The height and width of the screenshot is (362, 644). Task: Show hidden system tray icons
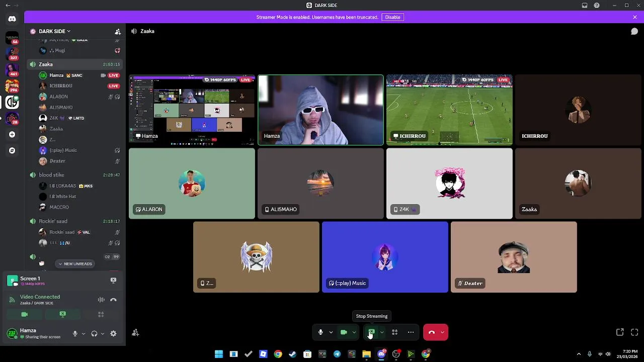click(579, 354)
